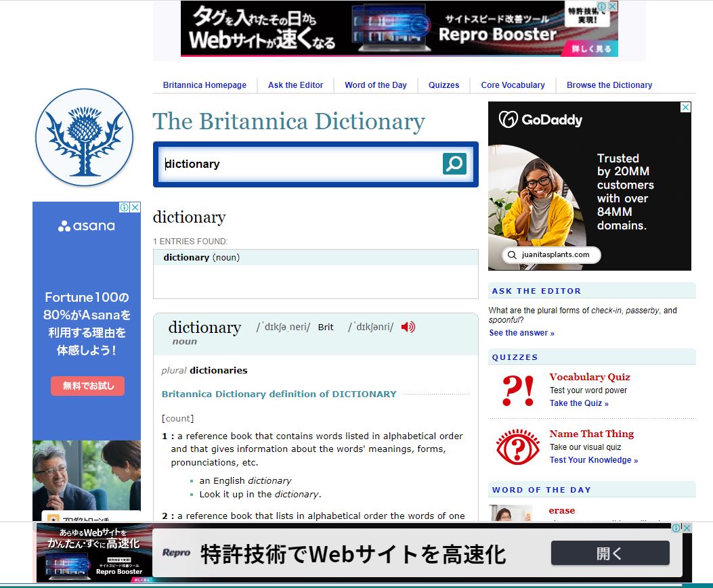Click the Brit pronunciation label
The image size is (713, 588).
point(326,327)
